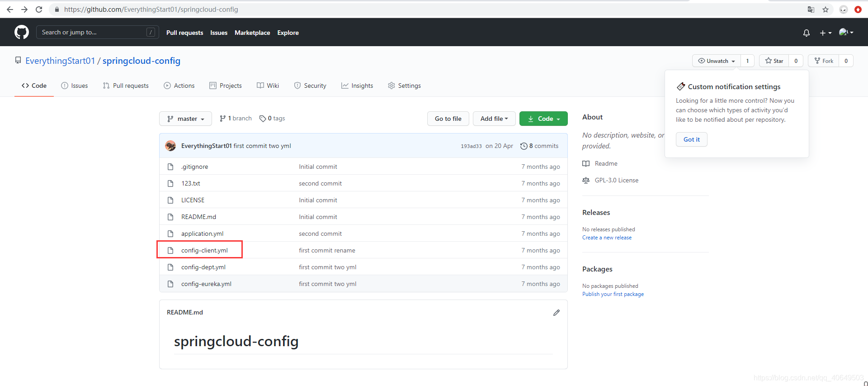This screenshot has height=386, width=868.
Task: Click file icon beside .gitignore
Action: (170, 167)
